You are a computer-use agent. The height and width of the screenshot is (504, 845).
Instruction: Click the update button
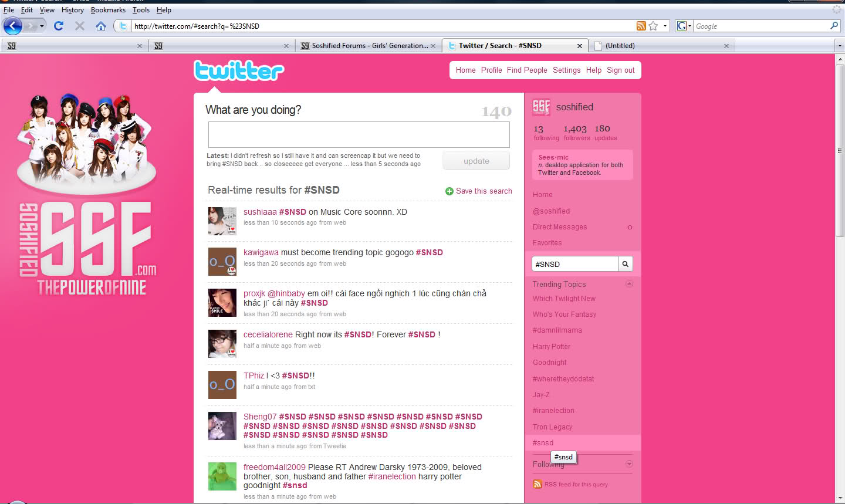coord(476,161)
